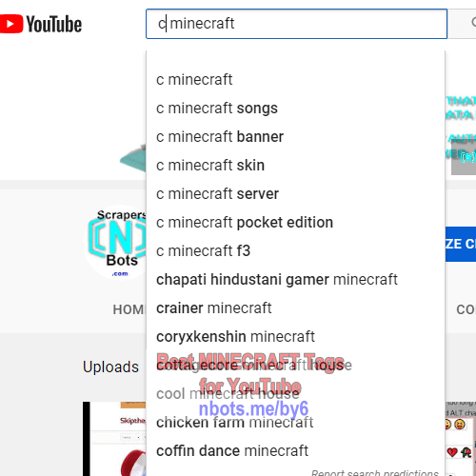
Task: Select 'coffin dance minecraft' suggestion
Action: 295,451
